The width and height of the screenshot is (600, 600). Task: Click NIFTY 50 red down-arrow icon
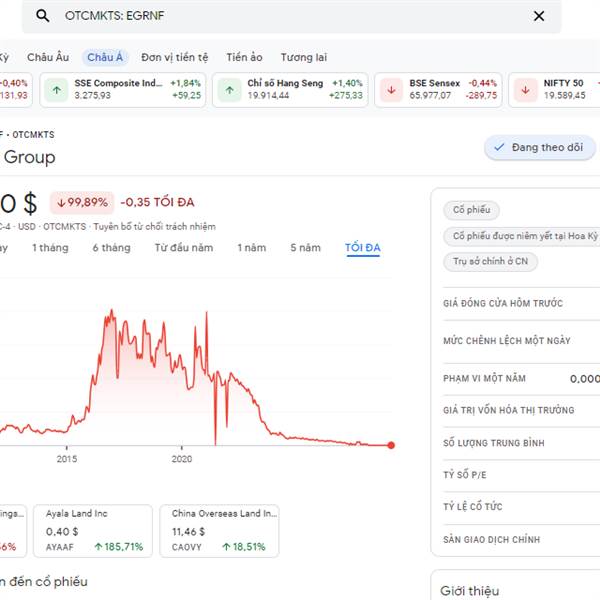coord(525,90)
